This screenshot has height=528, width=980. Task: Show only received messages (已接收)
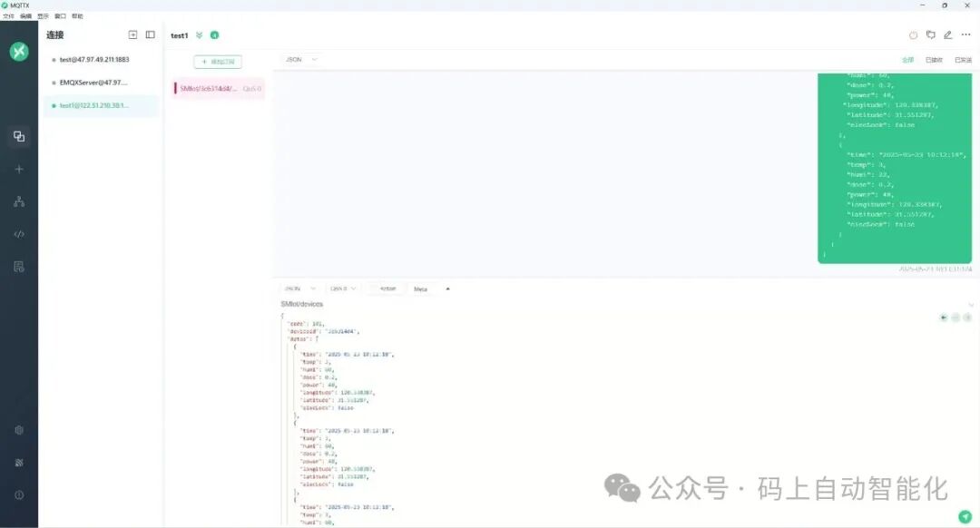click(934, 60)
